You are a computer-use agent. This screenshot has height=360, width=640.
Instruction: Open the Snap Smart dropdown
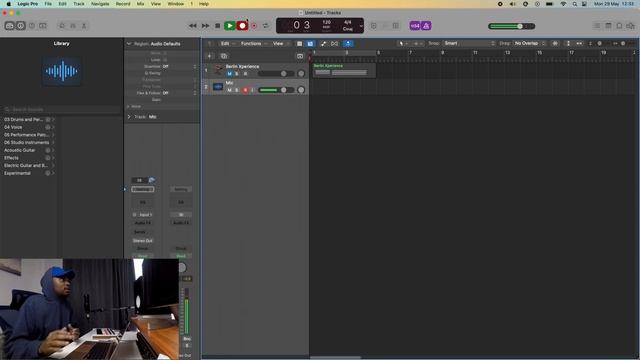point(469,43)
